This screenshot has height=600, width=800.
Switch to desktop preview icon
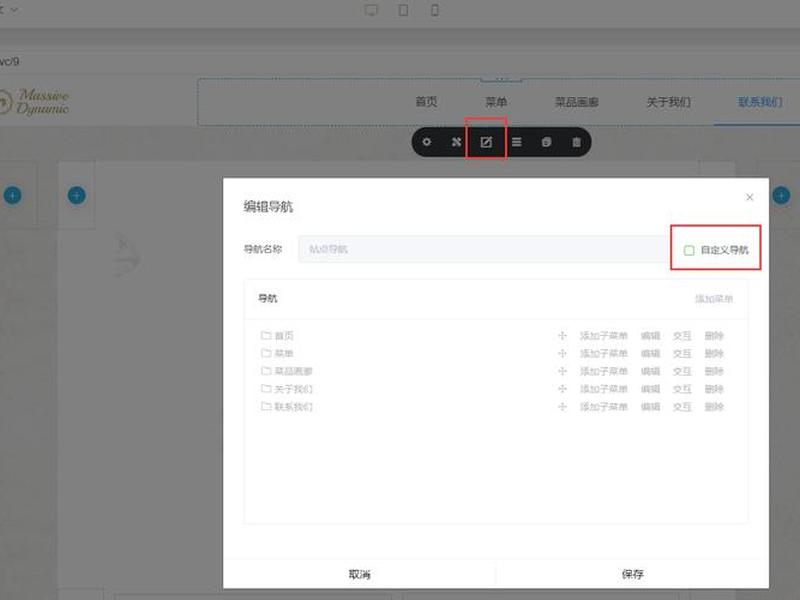click(371, 10)
